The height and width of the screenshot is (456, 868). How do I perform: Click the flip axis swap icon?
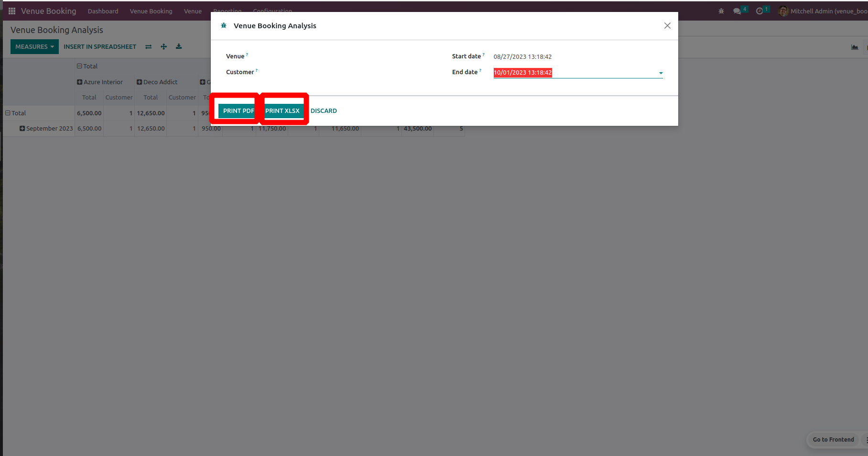[149, 47]
